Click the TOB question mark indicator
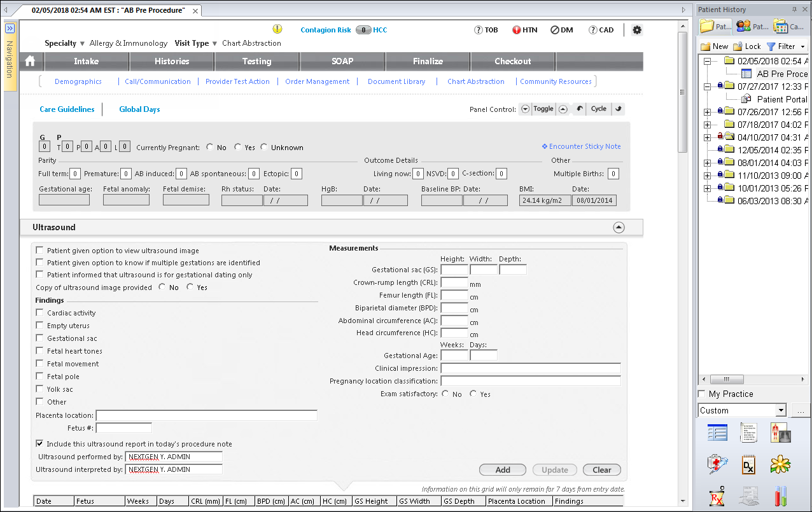This screenshot has width=812, height=512. point(479,30)
